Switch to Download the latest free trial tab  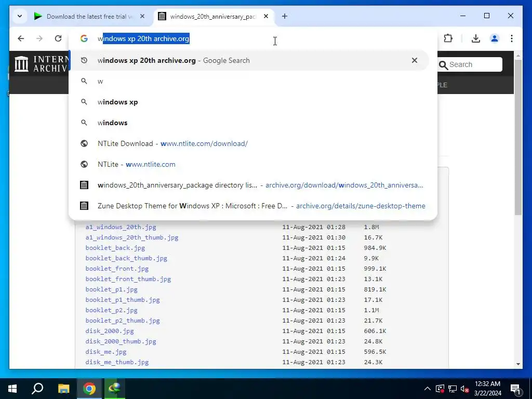(90, 16)
